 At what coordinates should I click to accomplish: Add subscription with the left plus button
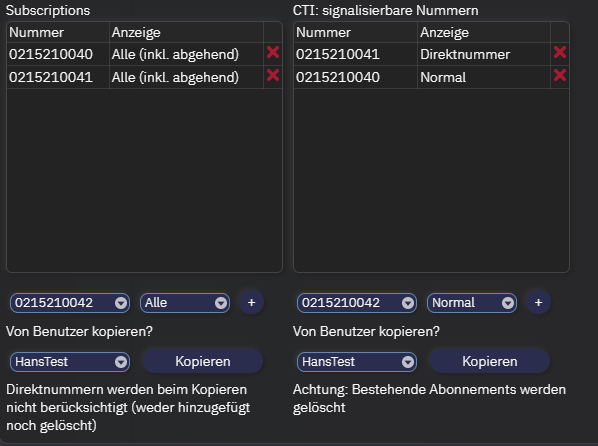click(x=251, y=303)
